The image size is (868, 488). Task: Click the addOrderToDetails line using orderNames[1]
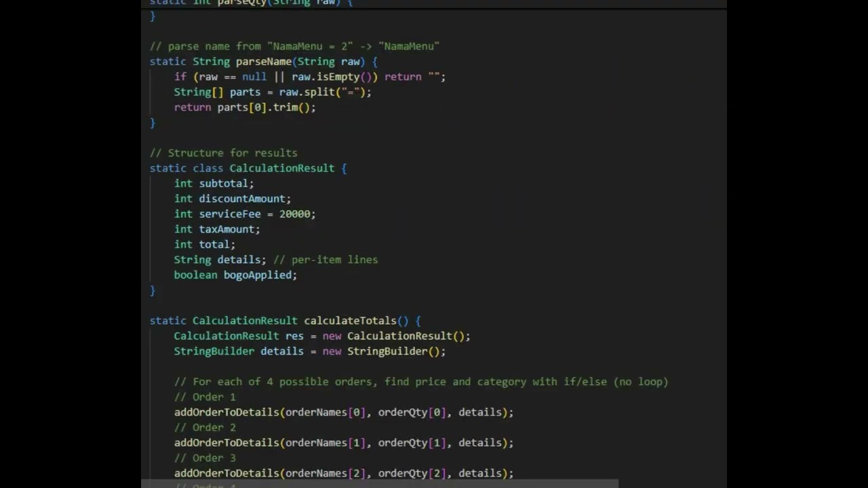344,443
